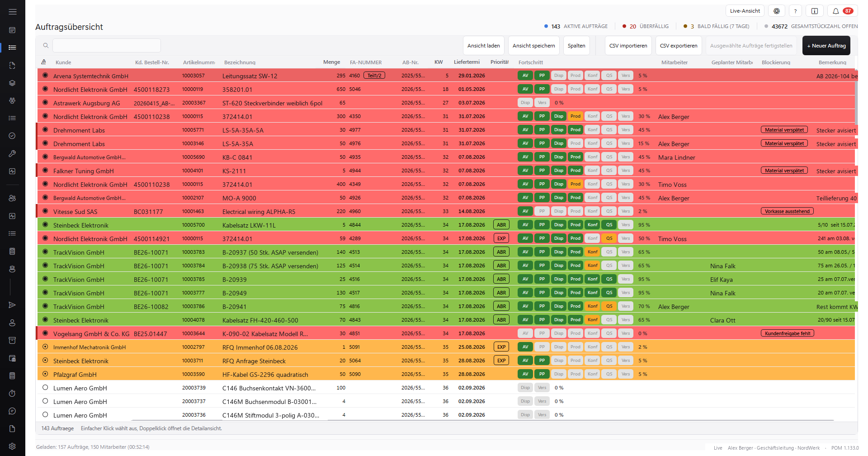Click the vertical scrollbar of the order table
This screenshot has width=868, height=456.
point(856,102)
